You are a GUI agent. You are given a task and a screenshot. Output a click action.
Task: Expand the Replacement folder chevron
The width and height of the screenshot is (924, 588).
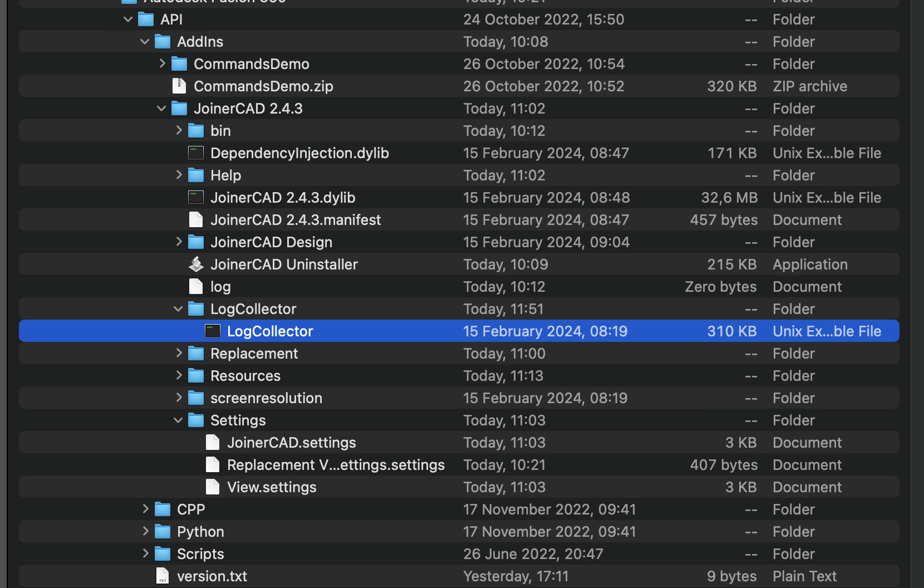coord(179,353)
